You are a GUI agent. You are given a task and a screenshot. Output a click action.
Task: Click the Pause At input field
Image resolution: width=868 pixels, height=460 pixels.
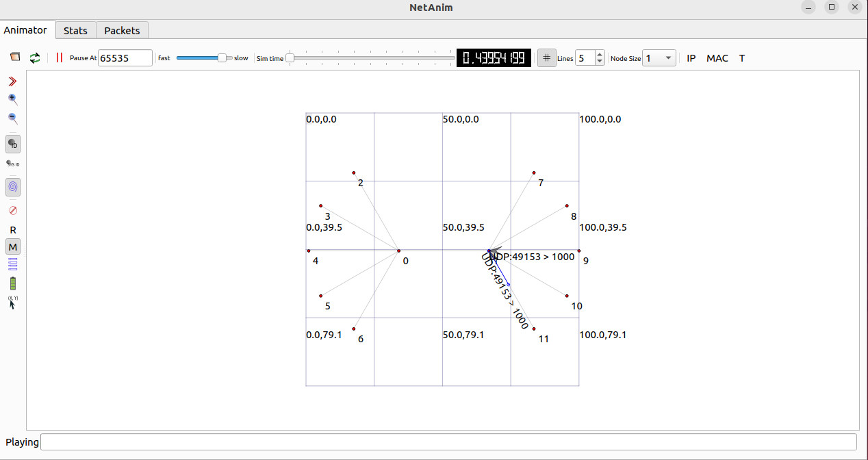pos(125,58)
